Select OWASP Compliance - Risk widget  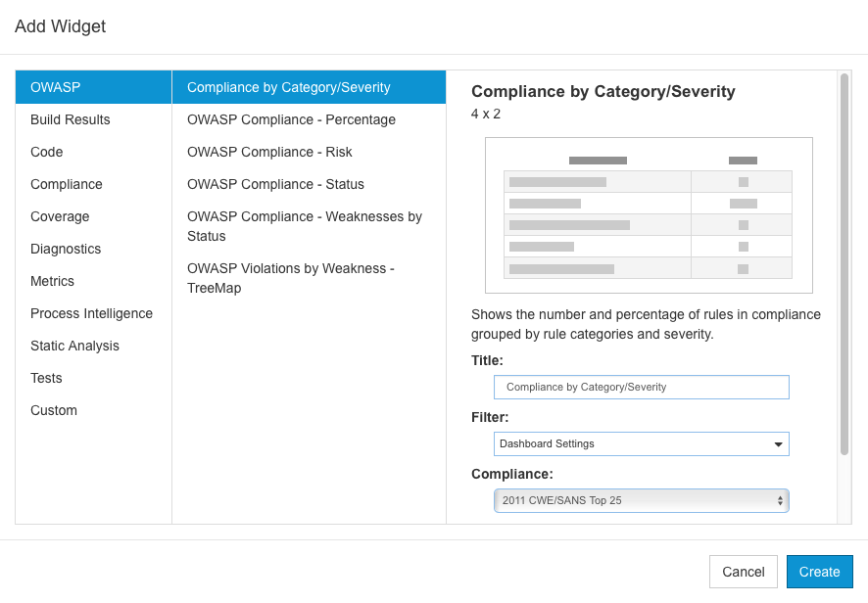point(309,152)
